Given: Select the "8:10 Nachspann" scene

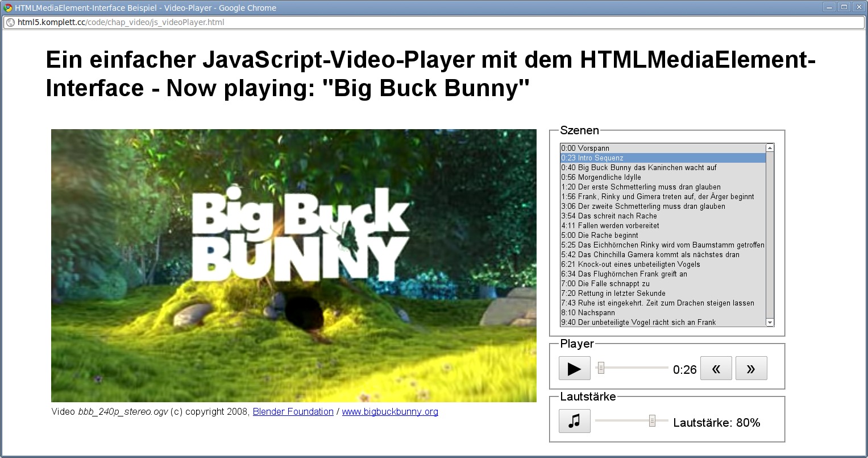Looking at the screenshot, I should (x=588, y=312).
